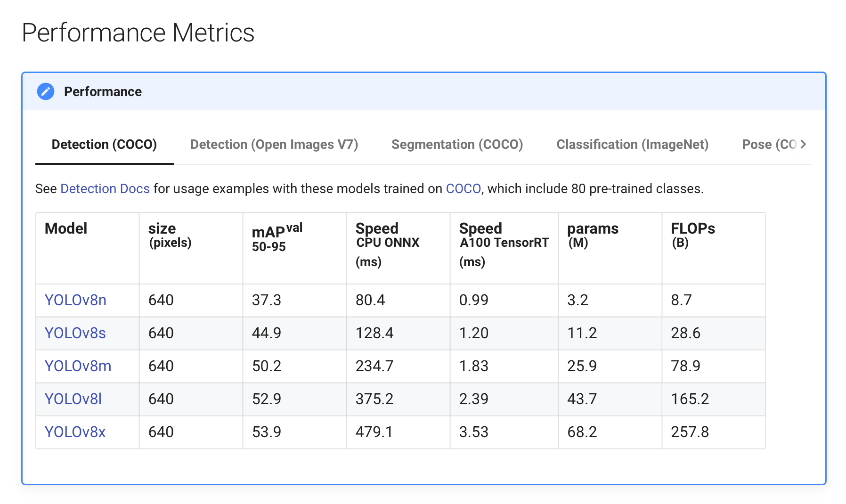This screenshot has width=846, height=504.
Task: Click the params (M) column header
Action: [593, 235]
